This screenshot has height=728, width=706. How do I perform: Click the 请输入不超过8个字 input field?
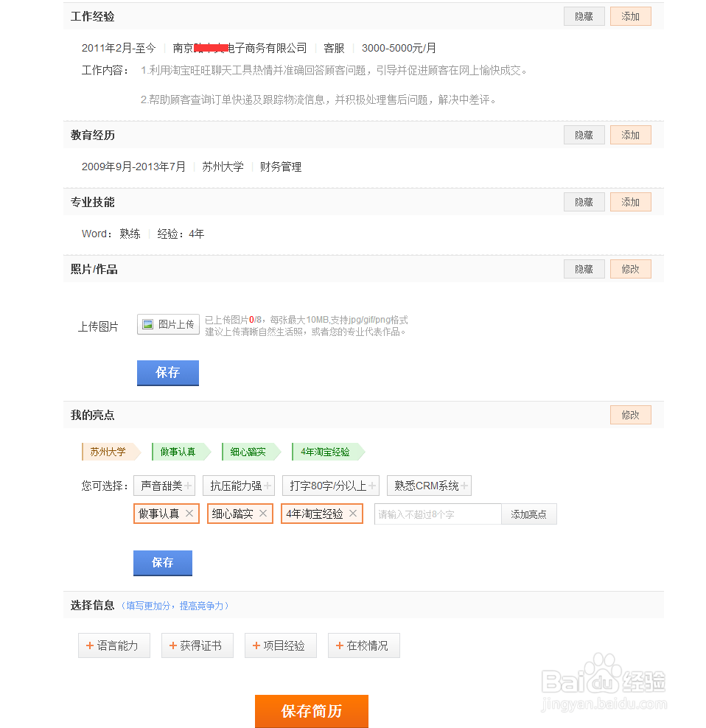coord(437,514)
